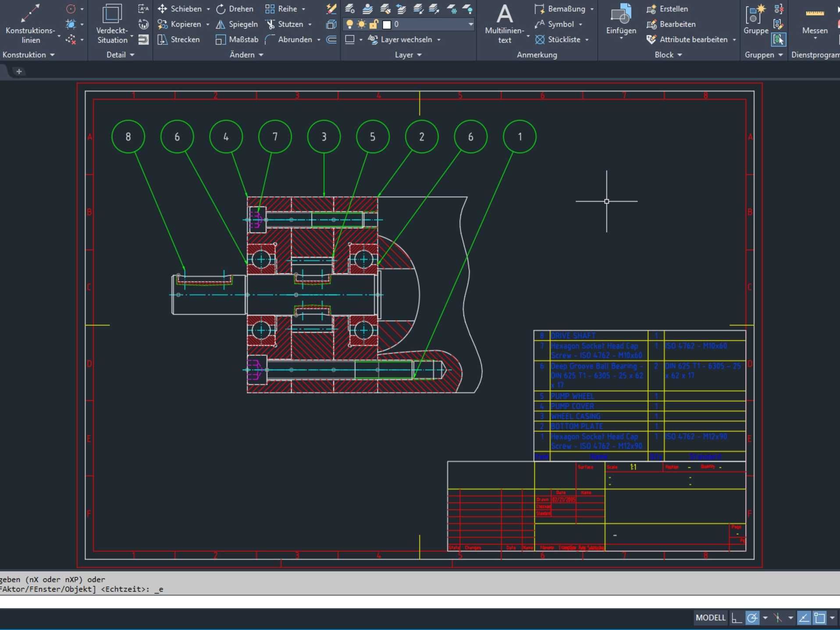Expand the Block panel
This screenshot has height=630, width=840.
click(668, 55)
